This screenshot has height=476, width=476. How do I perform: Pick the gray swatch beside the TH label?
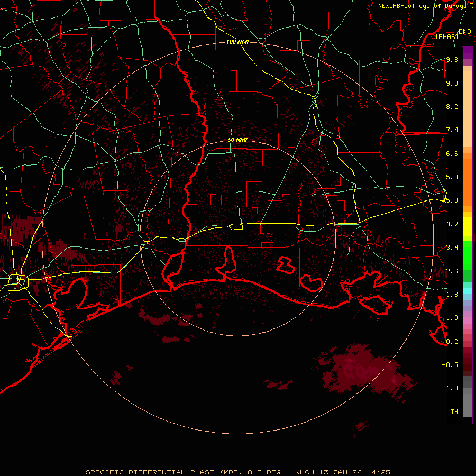click(x=467, y=405)
